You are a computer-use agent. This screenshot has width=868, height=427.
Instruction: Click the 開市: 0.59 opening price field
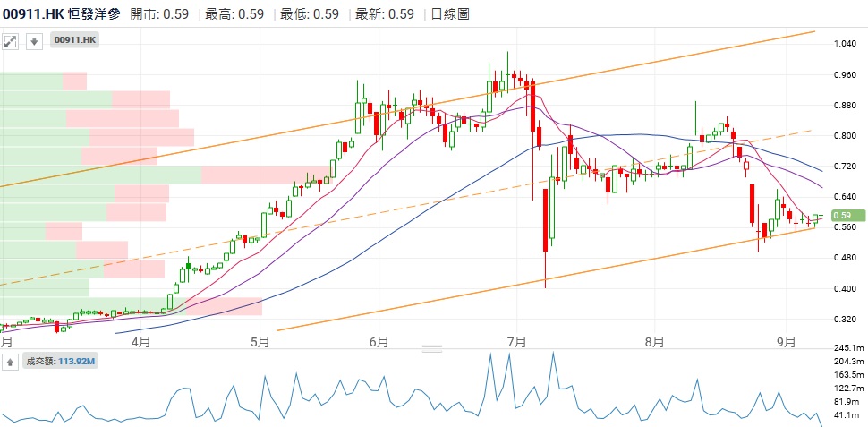coord(159,13)
